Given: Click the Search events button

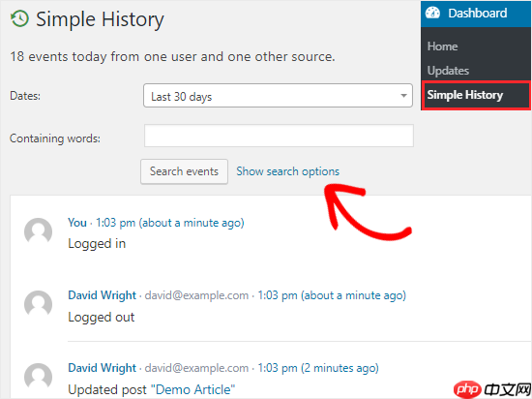Looking at the screenshot, I should coord(184,171).
